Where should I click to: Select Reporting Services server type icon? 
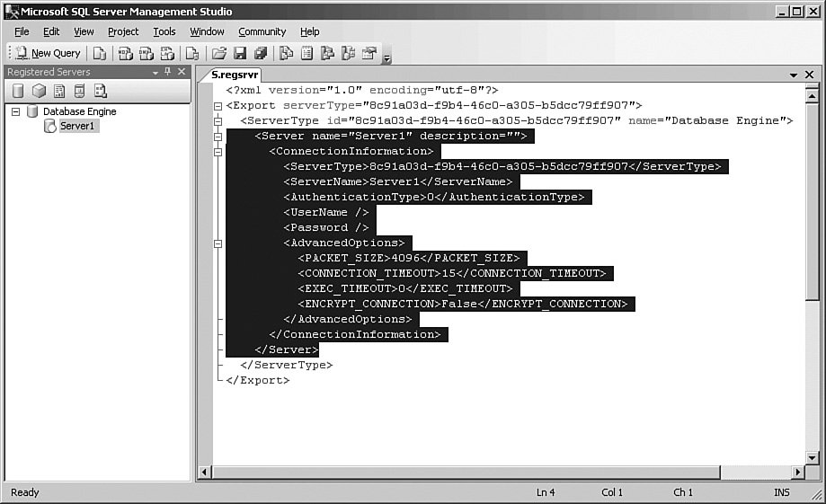pyautogui.click(x=59, y=91)
